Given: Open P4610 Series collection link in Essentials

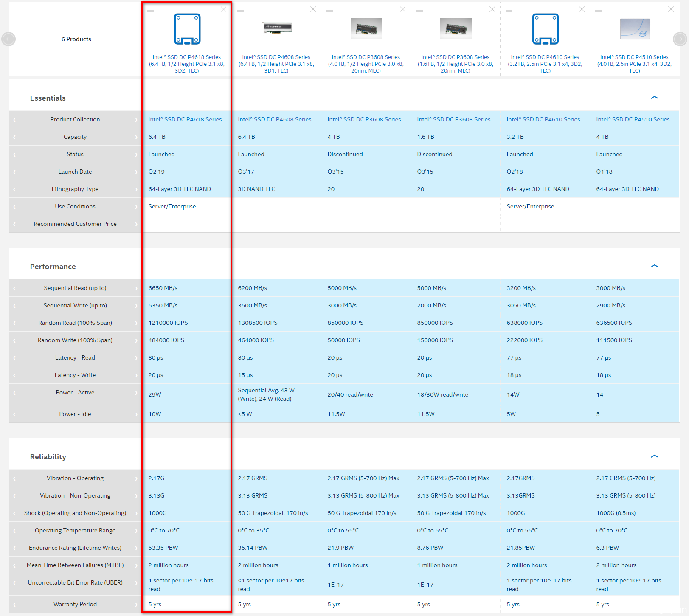Looking at the screenshot, I should coord(543,119).
